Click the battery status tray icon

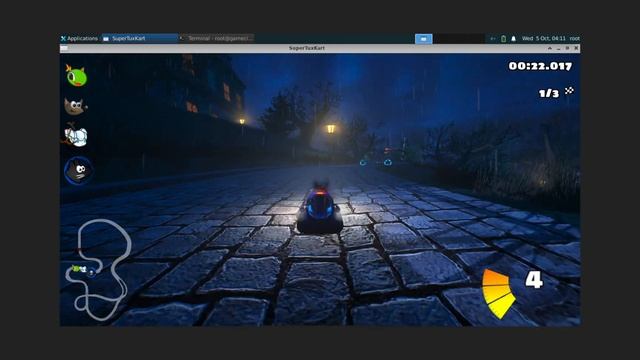click(x=503, y=38)
